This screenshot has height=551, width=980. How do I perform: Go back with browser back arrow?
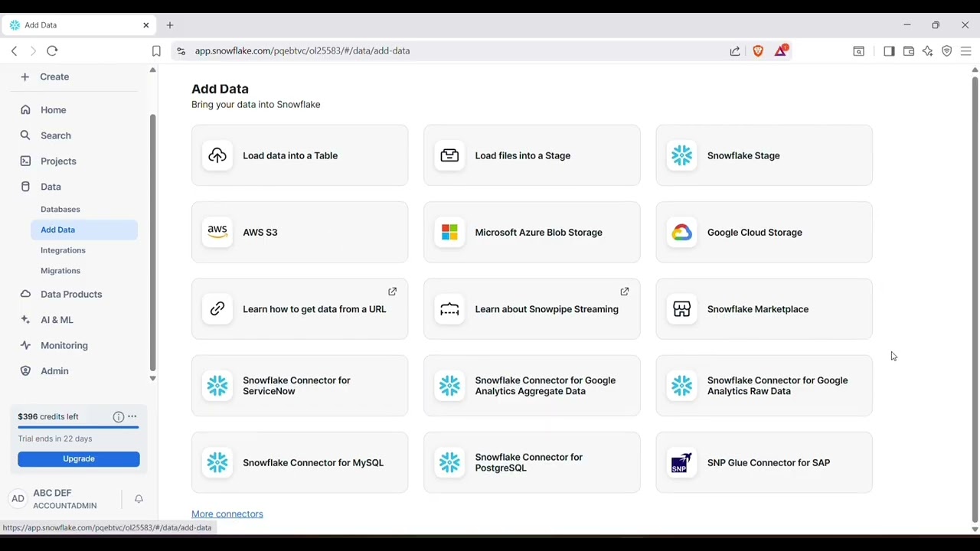point(14,51)
